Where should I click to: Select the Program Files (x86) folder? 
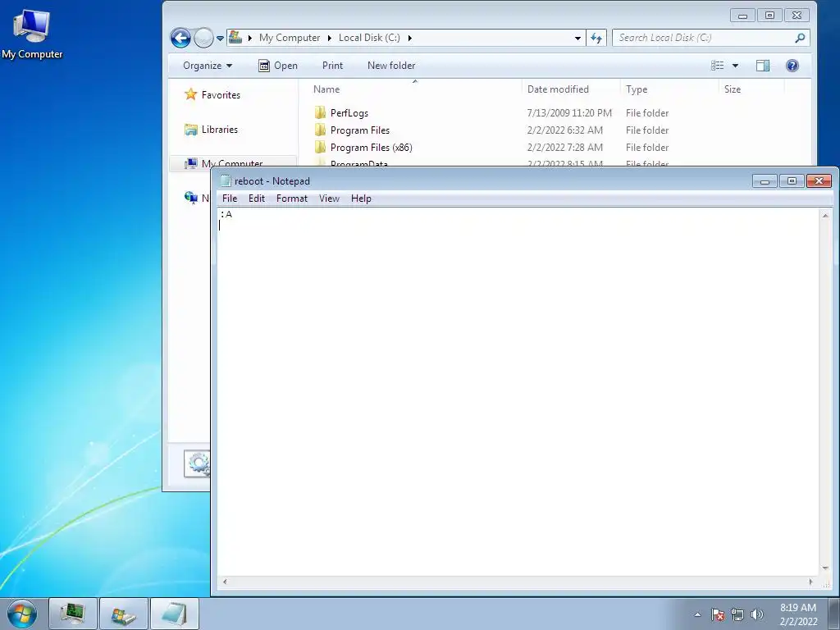point(372,148)
